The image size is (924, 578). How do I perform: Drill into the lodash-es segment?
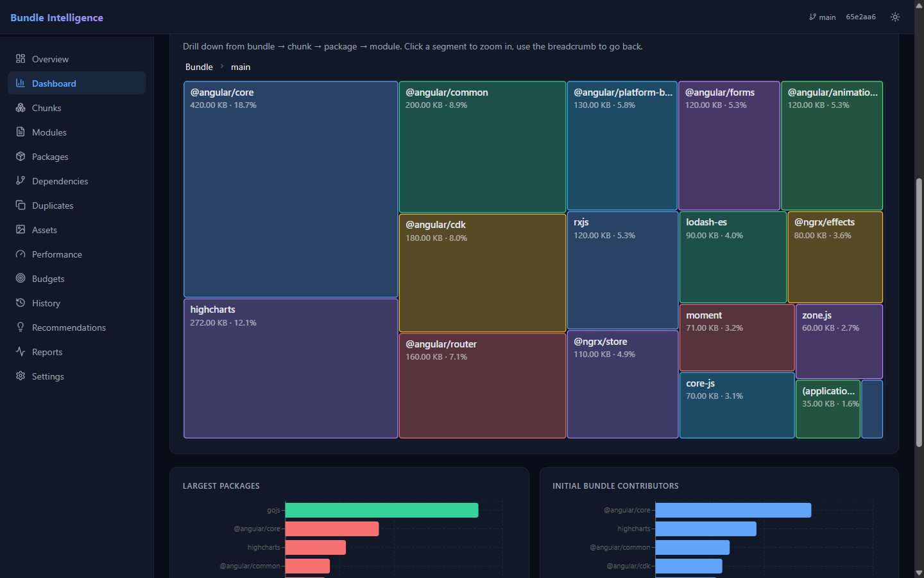733,257
